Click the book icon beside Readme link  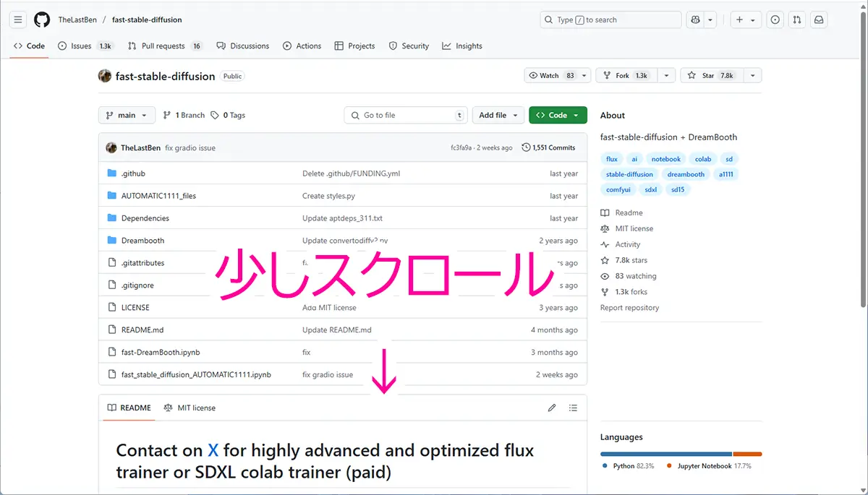tap(605, 212)
